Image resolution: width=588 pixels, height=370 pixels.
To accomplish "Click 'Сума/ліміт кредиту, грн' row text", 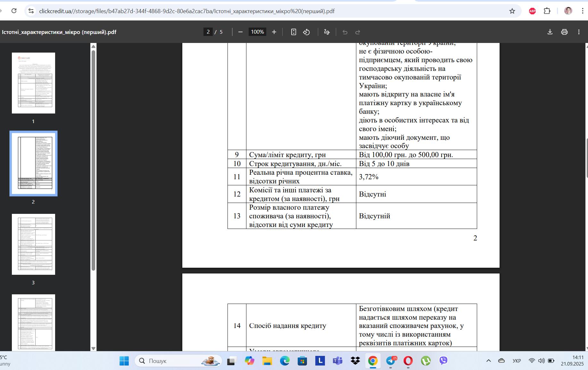I will click(287, 155).
